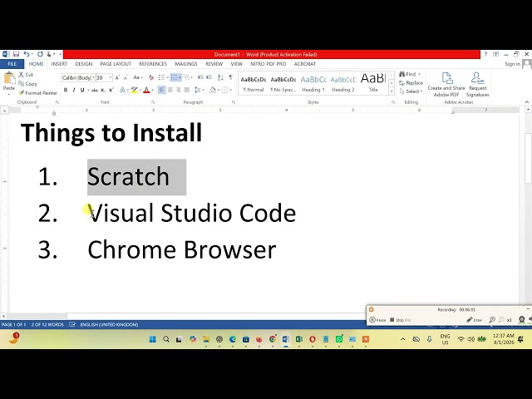Apply the yellow text highlight color
The height and width of the screenshot is (399, 532).
134,91
